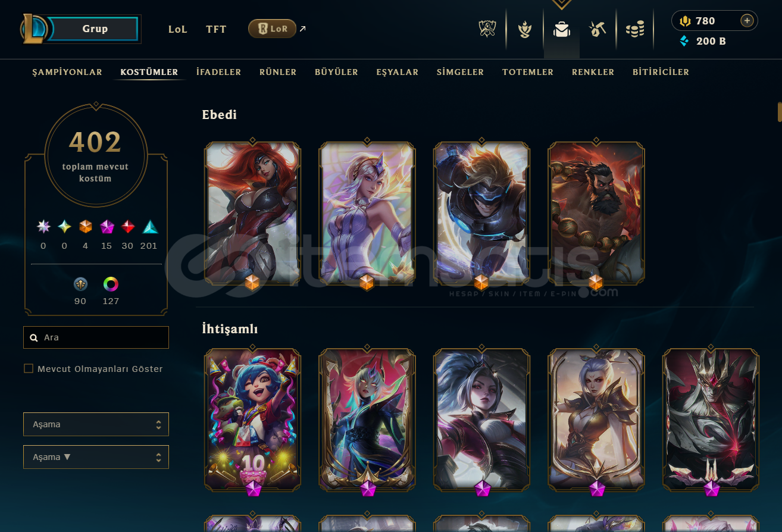Open the Loot hammer icon
Image resolution: width=782 pixels, height=532 pixels.
(598, 29)
